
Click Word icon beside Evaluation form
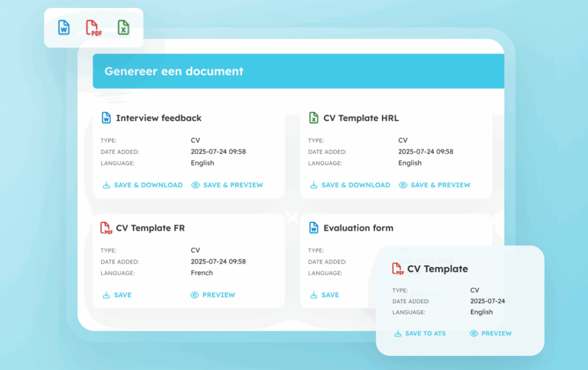pos(314,228)
